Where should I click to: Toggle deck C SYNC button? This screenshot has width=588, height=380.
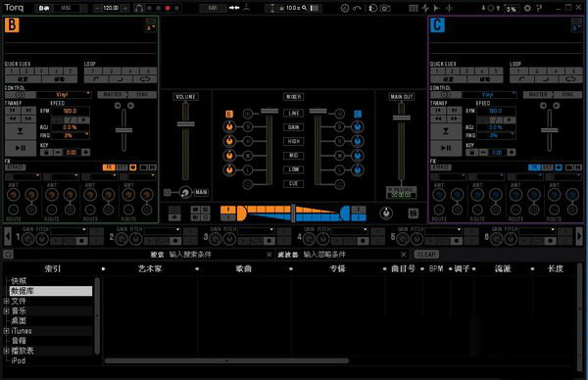point(567,94)
